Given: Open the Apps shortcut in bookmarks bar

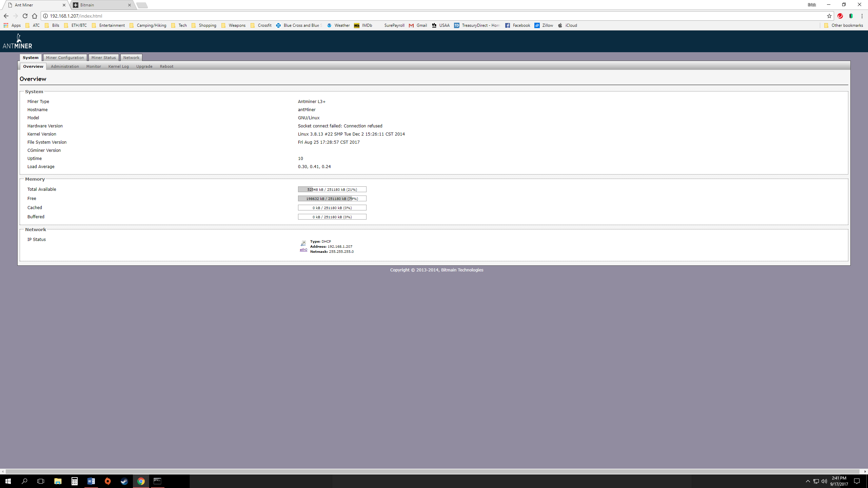Looking at the screenshot, I should click(x=12, y=25).
